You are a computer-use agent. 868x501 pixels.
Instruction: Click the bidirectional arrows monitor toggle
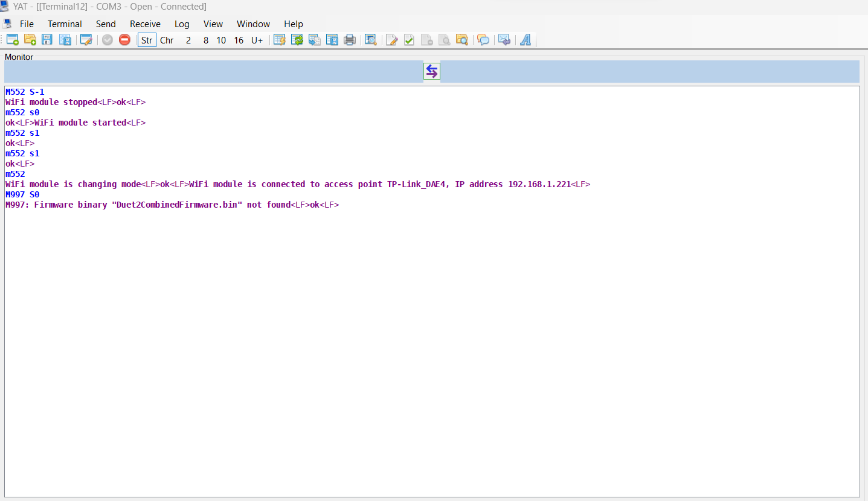coord(432,71)
